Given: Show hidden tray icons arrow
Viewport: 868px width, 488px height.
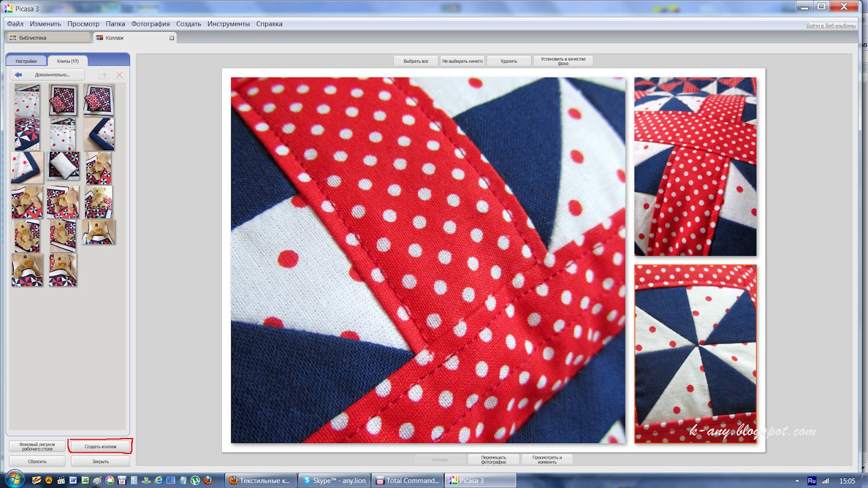Looking at the screenshot, I should 797,481.
